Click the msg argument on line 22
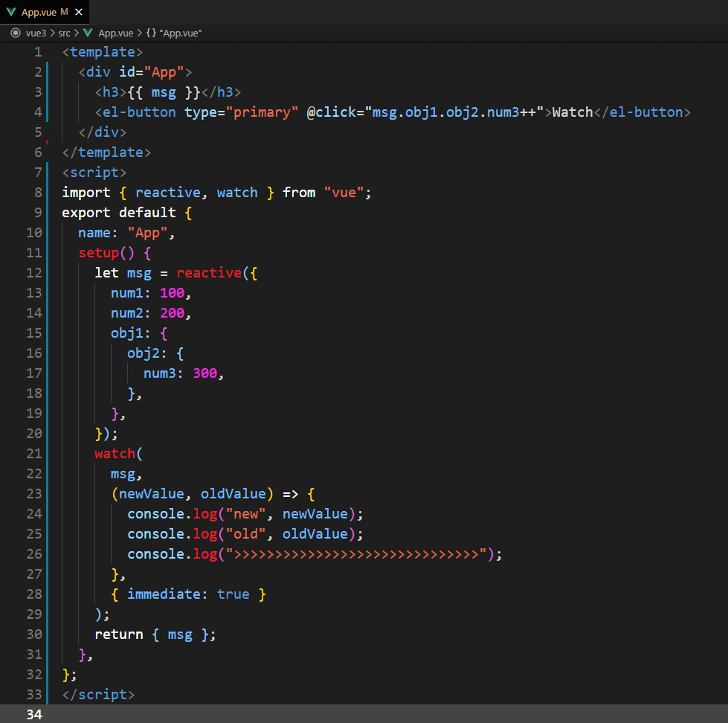Image resolution: width=728 pixels, height=723 pixels. pyautogui.click(x=123, y=473)
